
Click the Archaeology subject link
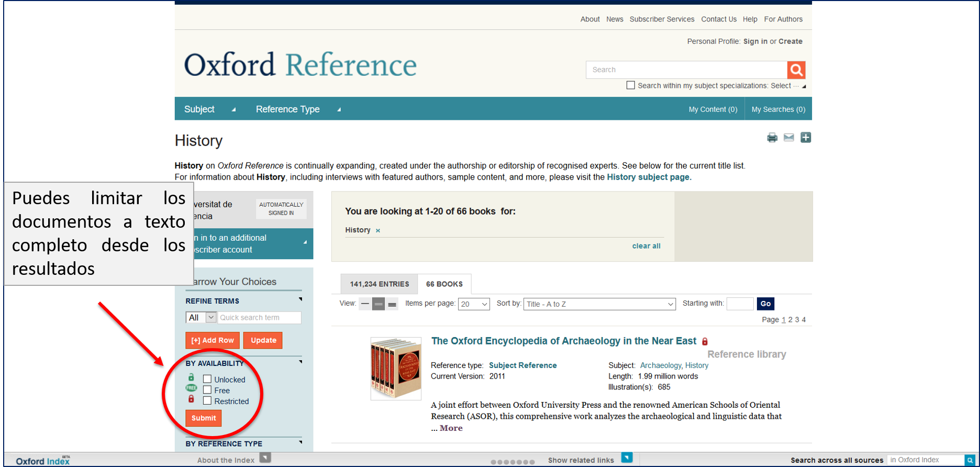click(661, 365)
